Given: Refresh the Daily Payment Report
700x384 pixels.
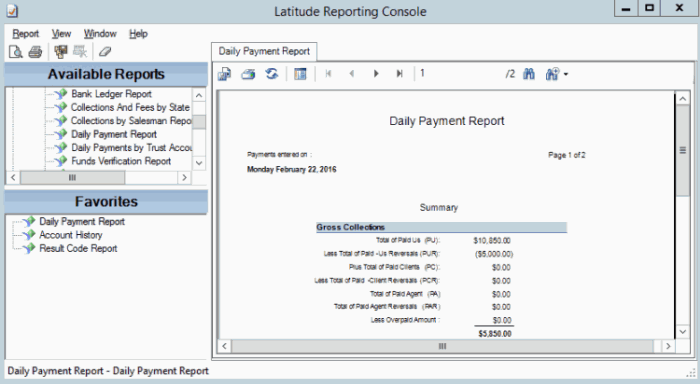Looking at the screenshot, I should coord(272,74).
